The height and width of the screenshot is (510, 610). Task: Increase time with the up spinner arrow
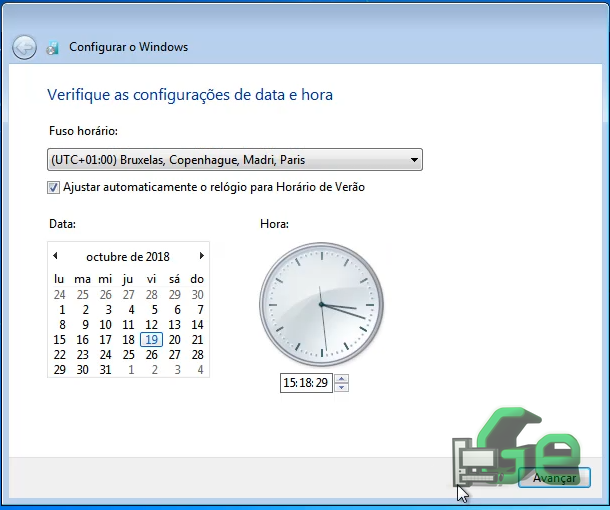(342, 379)
